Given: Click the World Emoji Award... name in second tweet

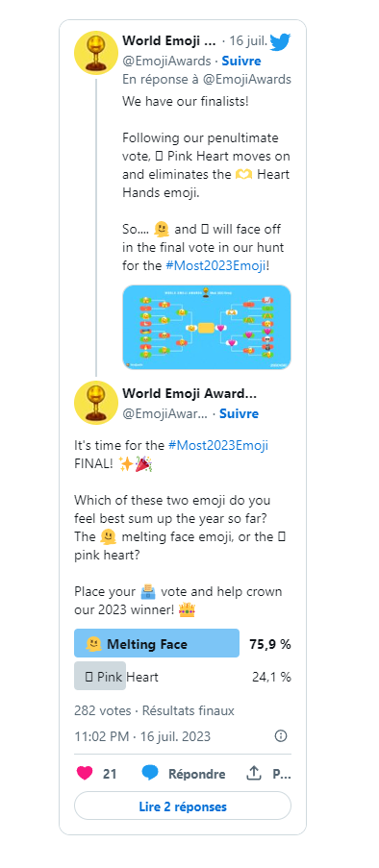Looking at the screenshot, I should (189, 393).
